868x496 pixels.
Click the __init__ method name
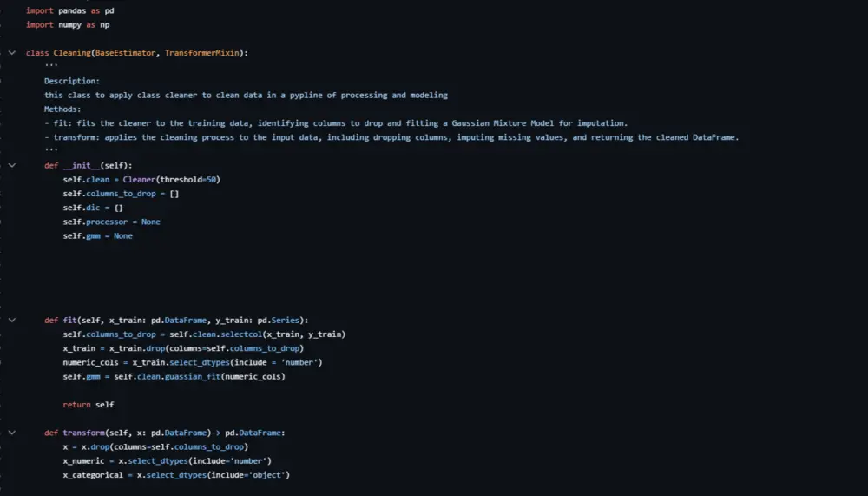tap(82, 165)
